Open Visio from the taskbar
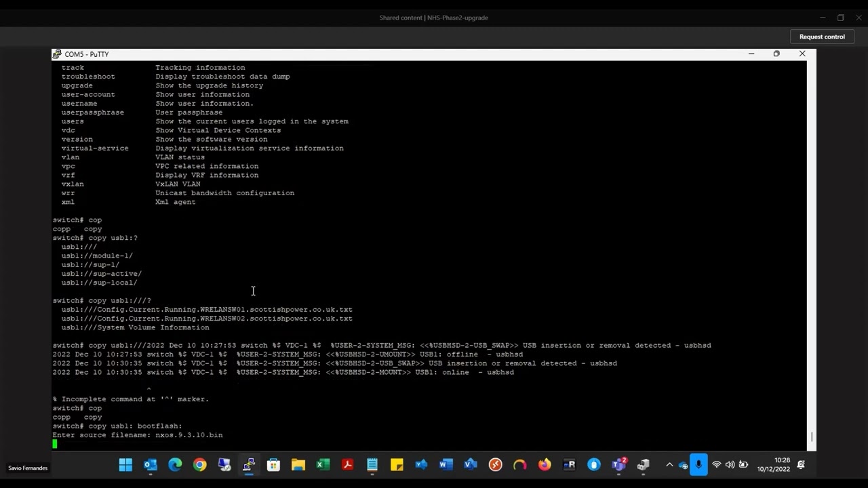Screen dimensions: 868x488 tap(471, 464)
